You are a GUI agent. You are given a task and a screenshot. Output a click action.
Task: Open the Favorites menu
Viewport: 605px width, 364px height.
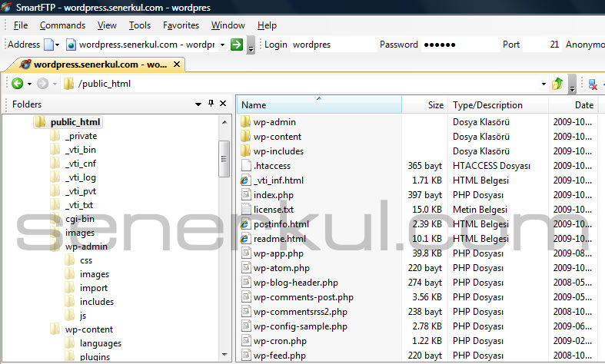(x=181, y=25)
